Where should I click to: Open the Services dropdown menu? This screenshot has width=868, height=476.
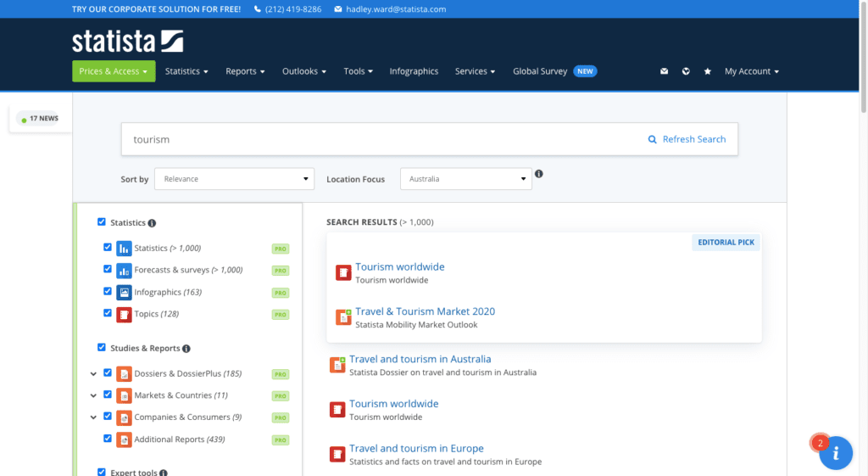click(475, 71)
